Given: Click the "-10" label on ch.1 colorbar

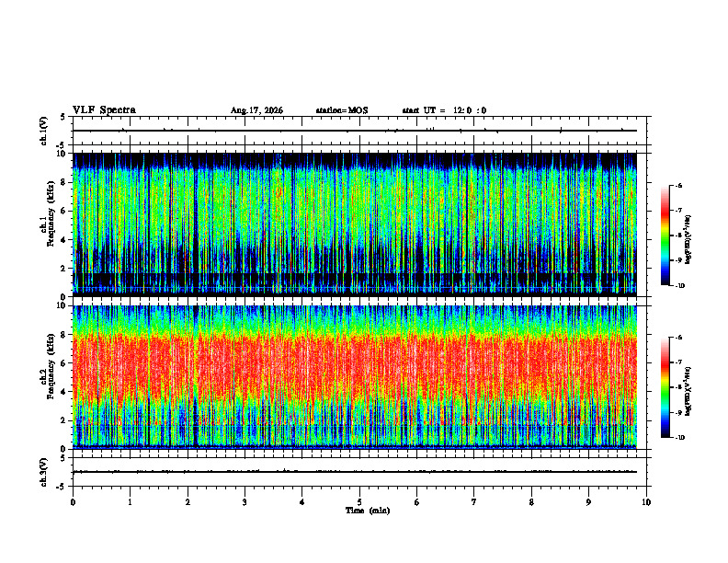Looking at the screenshot, I should tap(680, 286).
